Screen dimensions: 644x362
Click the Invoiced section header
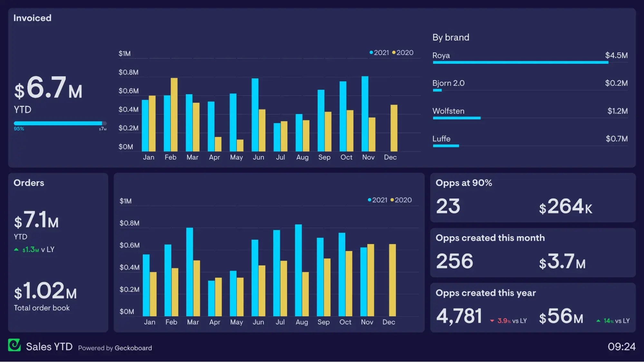[32, 18]
